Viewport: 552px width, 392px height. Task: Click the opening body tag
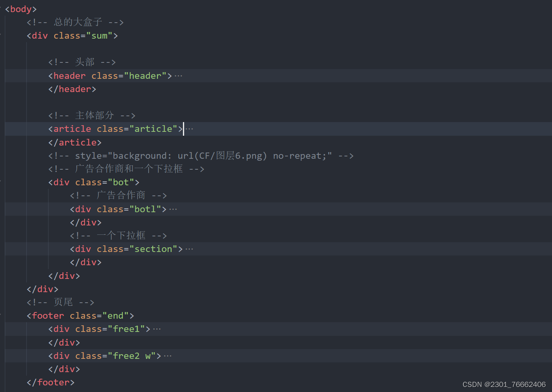pos(21,9)
